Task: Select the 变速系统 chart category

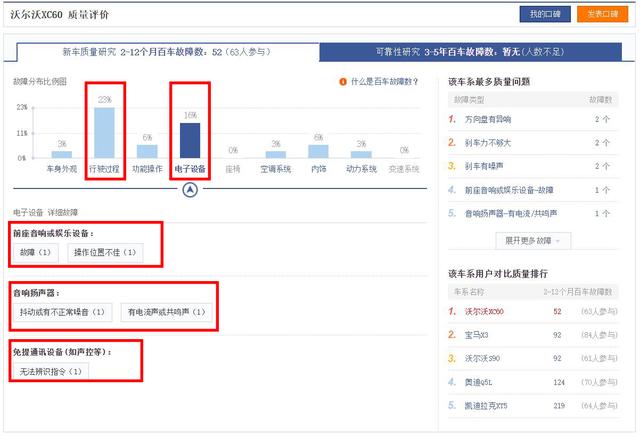Action: pos(404,169)
